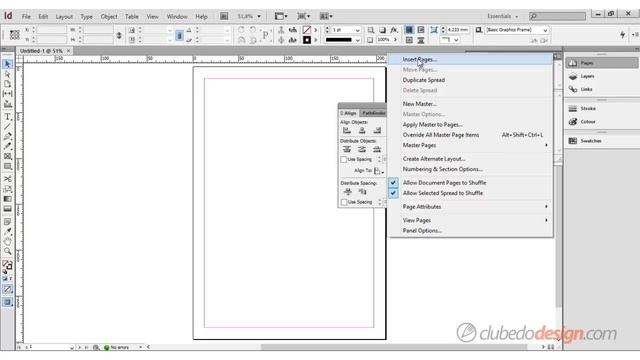Image resolution: width=640 pixels, height=360 pixels.
Task: Select the Rectangle Frame tool
Action: pos(7,156)
